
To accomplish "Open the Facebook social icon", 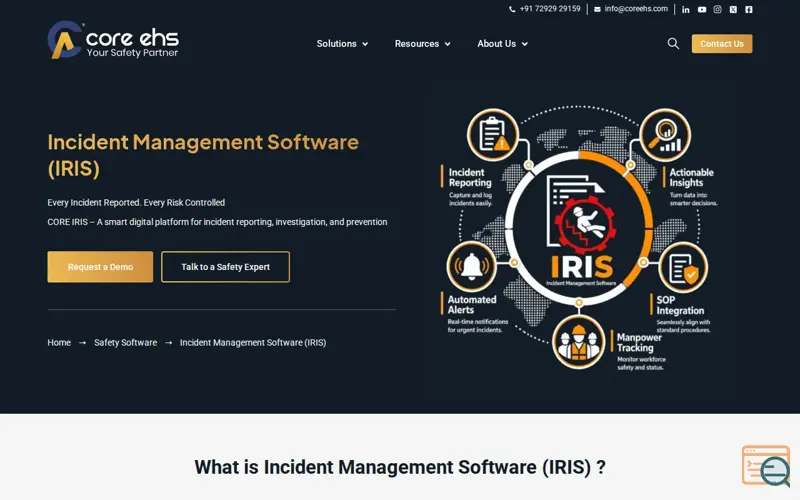I will (748, 9).
